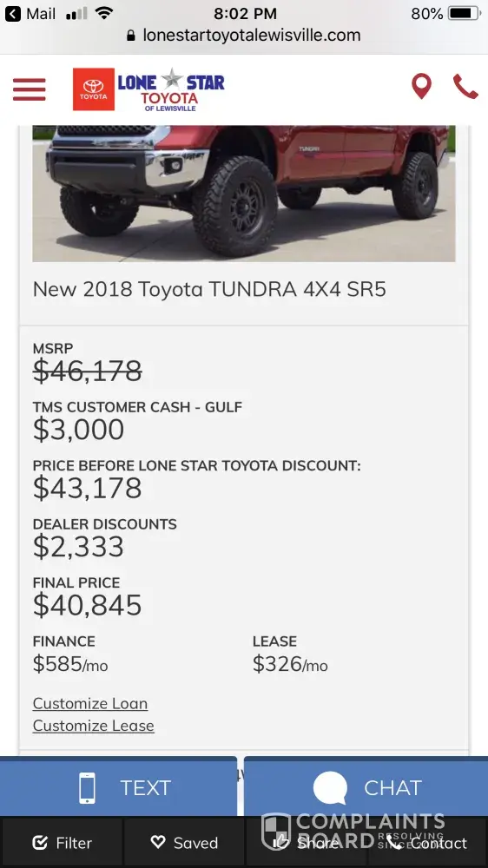The width and height of the screenshot is (488, 868).
Task: Open the Filter tab
Action: tap(62, 843)
